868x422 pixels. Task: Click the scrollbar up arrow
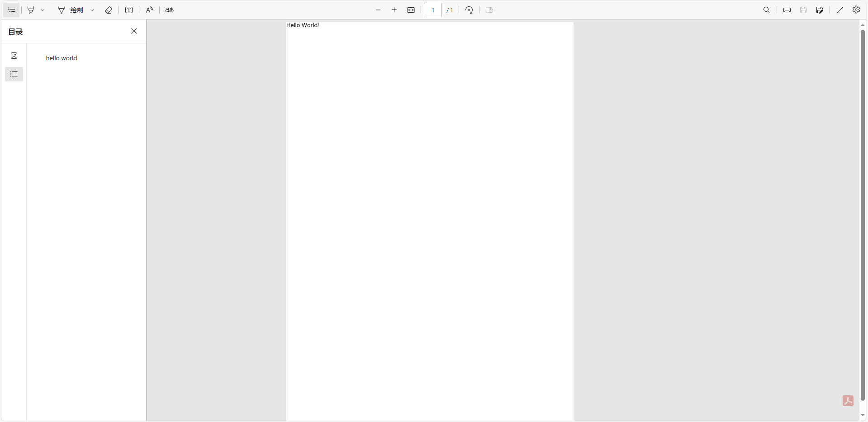tap(863, 25)
